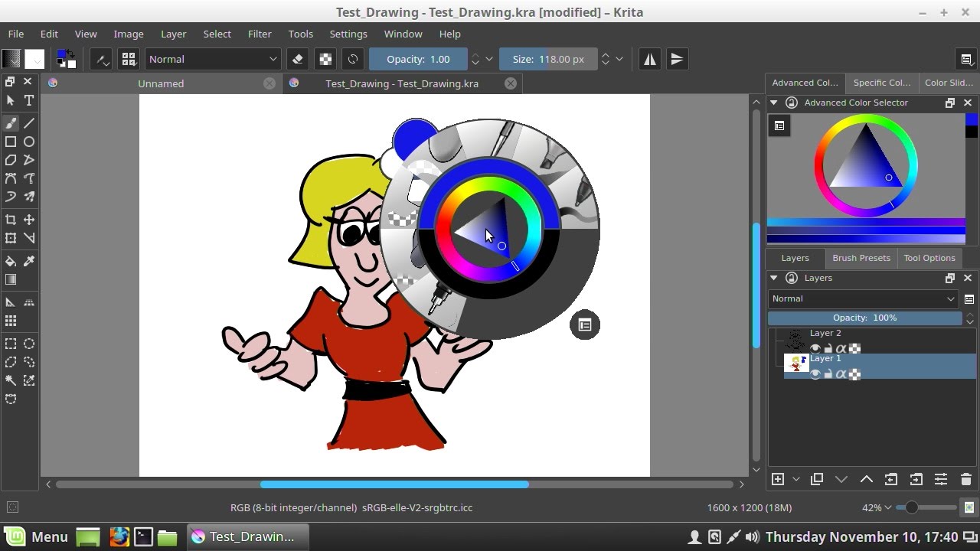Hide Layer 2 using its eye icon
The image size is (980, 551).
[815, 349]
